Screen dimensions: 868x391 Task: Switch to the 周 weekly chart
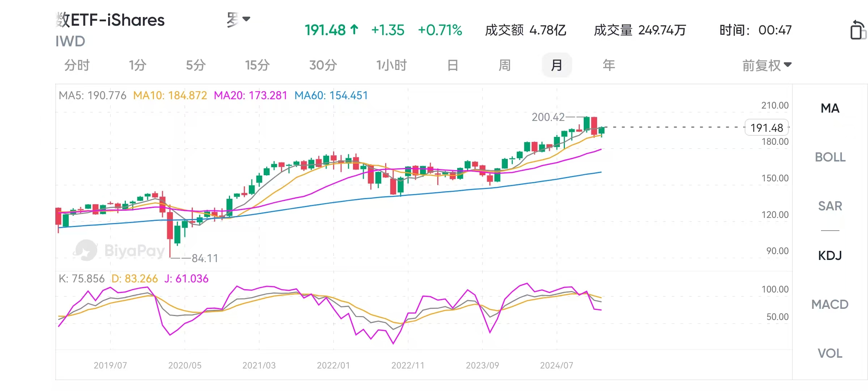coord(505,66)
